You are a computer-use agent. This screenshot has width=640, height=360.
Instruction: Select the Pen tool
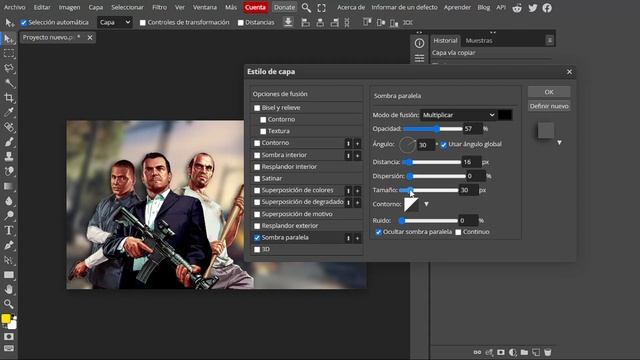[x=9, y=245]
